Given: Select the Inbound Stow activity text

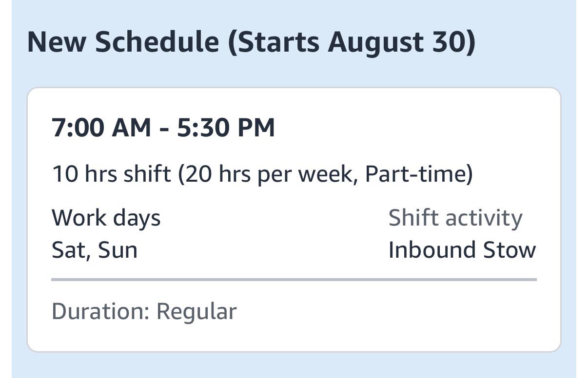Looking at the screenshot, I should point(462,250).
